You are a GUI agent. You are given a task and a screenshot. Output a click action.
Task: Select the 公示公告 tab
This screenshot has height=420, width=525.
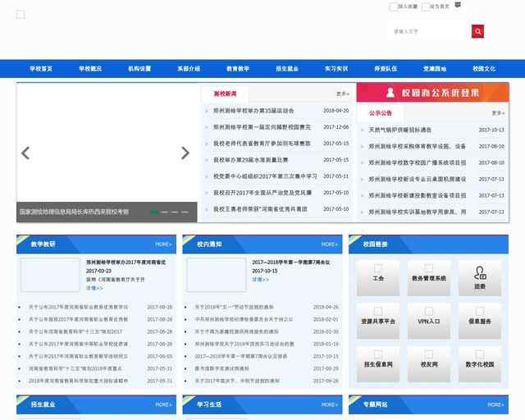point(381,113)
